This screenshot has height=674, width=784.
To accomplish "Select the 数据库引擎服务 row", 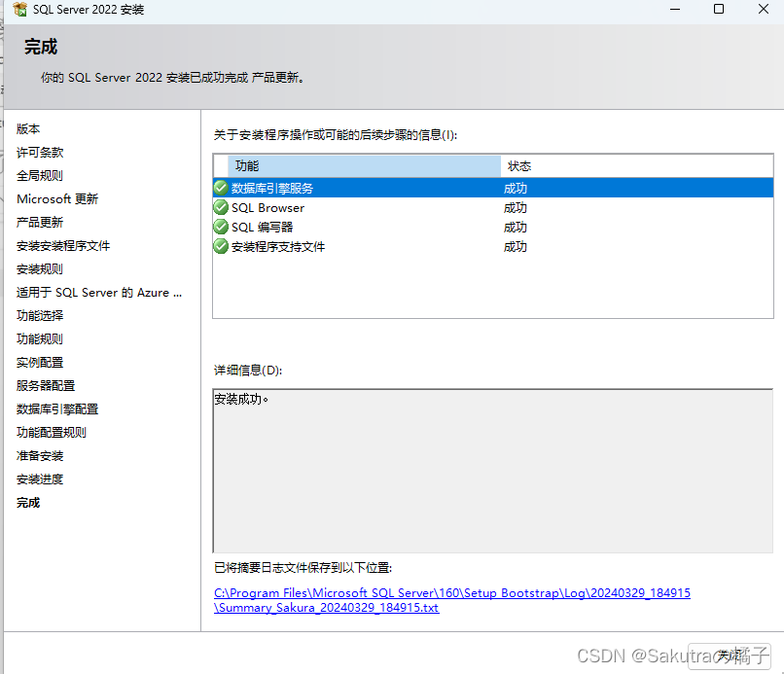I will click(493, 188).
